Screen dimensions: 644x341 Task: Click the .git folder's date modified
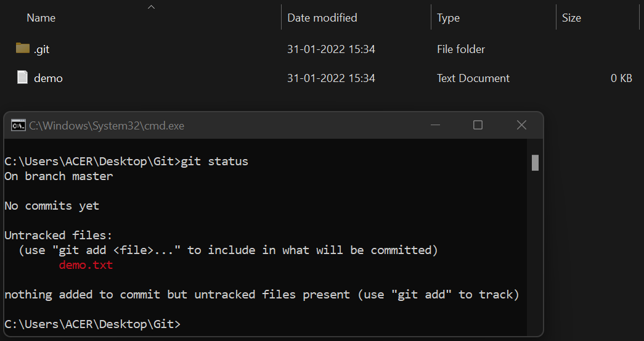(x=331, y=49)
